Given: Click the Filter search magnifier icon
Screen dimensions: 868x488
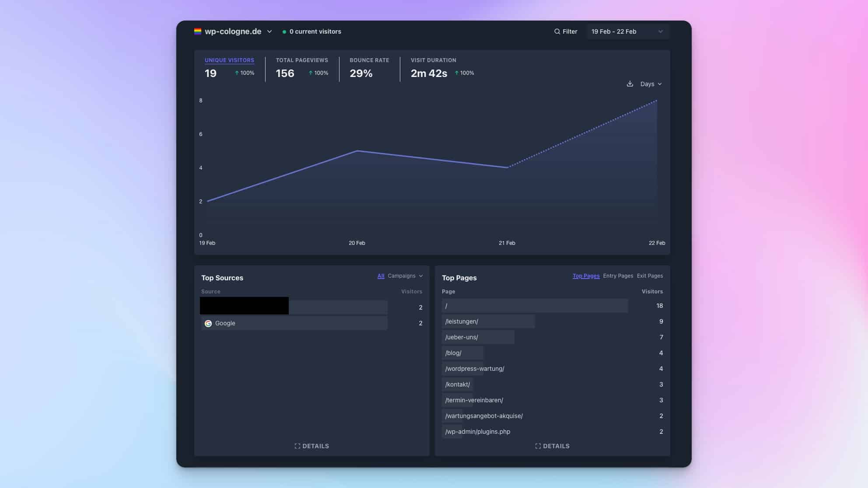Looking at the screenshot, I should pyautogui.click(x=557, y=31).
